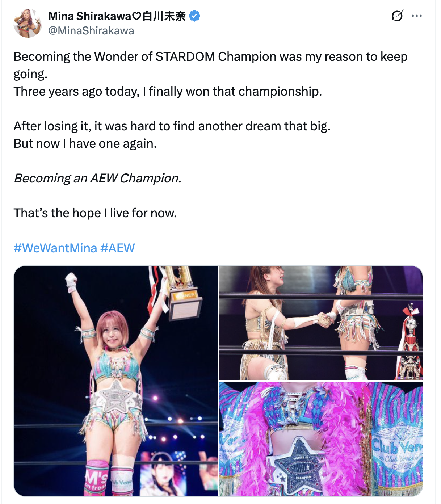The height and width of the screenshot is (504, 441).
Task: Open the #WeWantMina hashtag
Action: [55, 248]
